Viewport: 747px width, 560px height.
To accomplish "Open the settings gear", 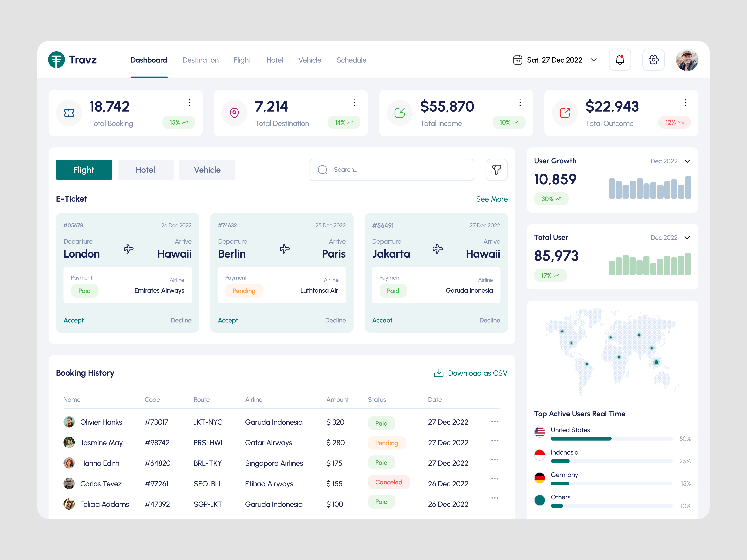I will point(653,59).
